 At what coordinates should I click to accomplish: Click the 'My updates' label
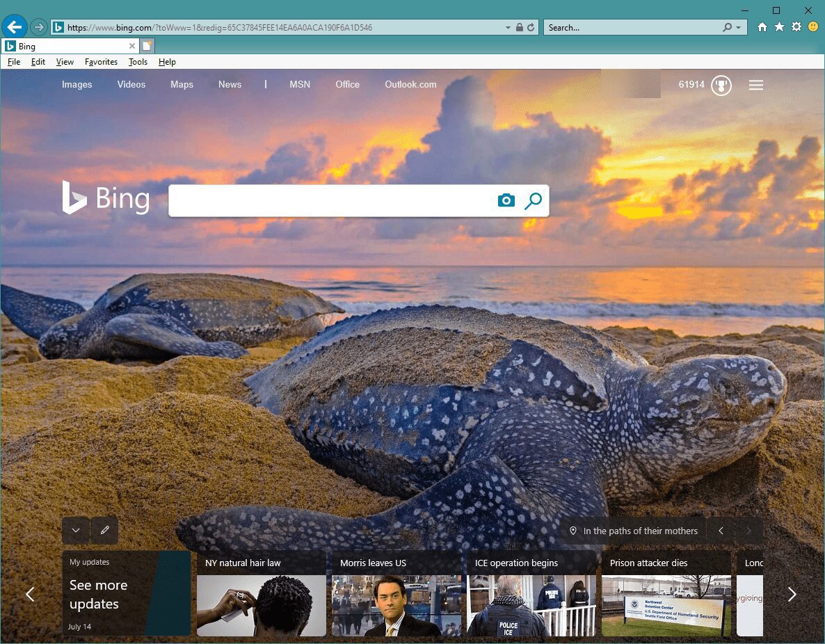click(x=90, y=562)
